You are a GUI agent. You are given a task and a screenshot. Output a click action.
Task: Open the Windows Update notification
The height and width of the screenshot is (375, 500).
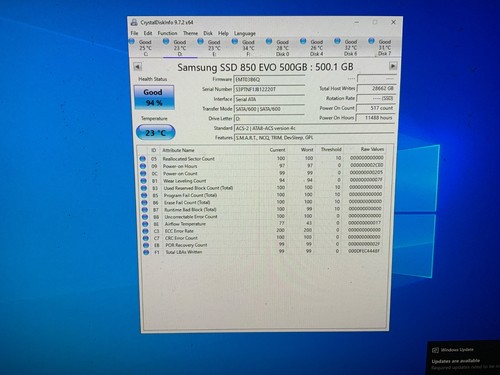[x=464, y=358]
